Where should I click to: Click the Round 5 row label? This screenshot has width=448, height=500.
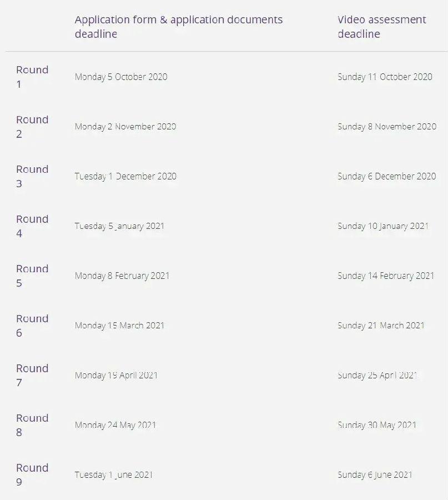(x=32, y=276)
